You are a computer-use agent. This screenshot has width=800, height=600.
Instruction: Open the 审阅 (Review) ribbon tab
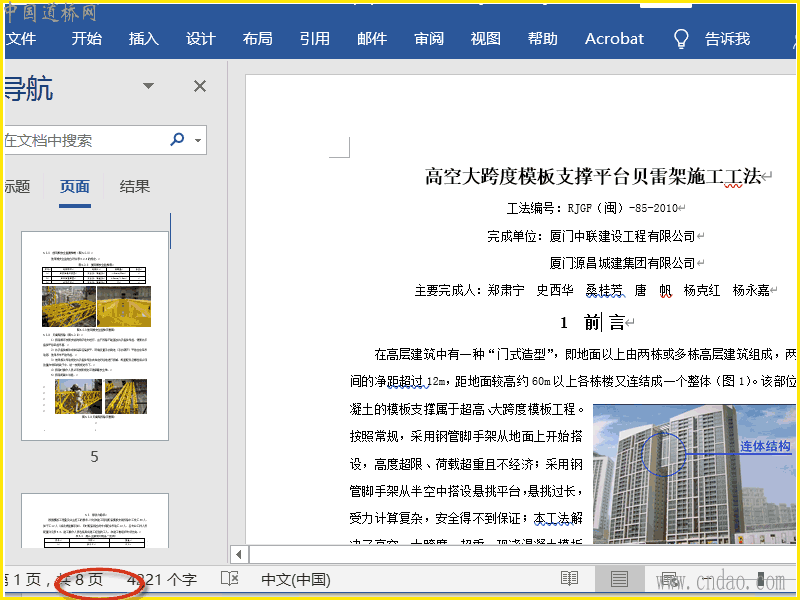click(429, 39)
